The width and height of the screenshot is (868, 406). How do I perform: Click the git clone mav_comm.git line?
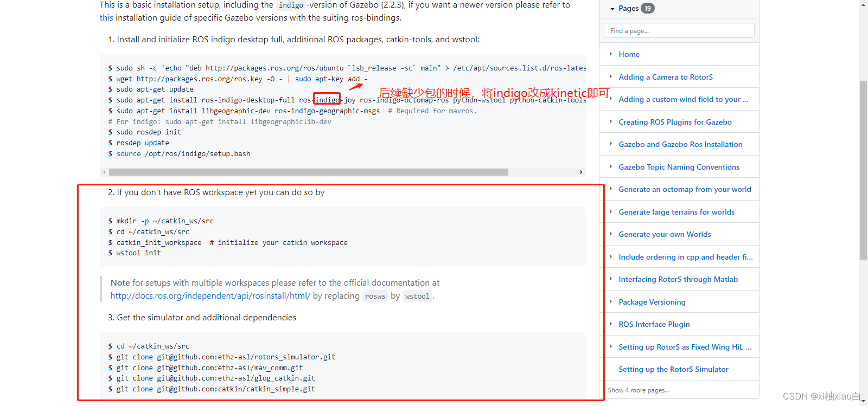coord(205,368)
